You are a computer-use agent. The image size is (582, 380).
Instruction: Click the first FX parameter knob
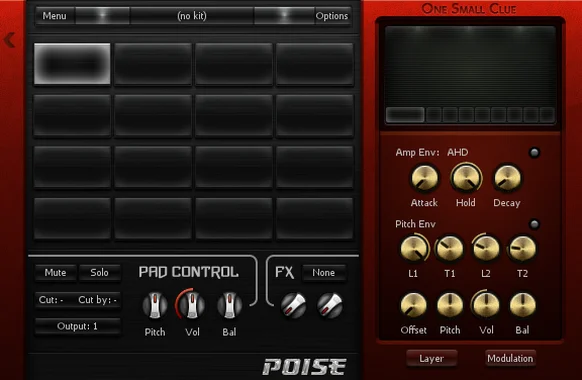(293, 305)
